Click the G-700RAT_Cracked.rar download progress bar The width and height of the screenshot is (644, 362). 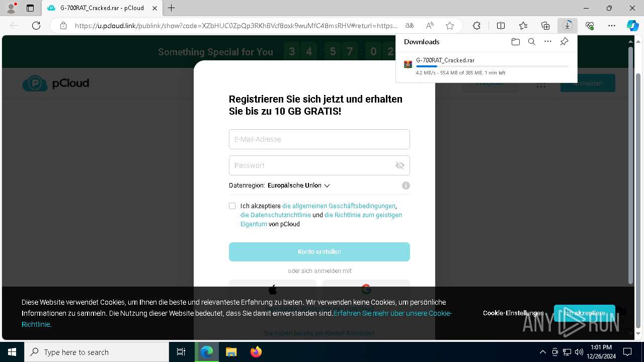(493, 66)
